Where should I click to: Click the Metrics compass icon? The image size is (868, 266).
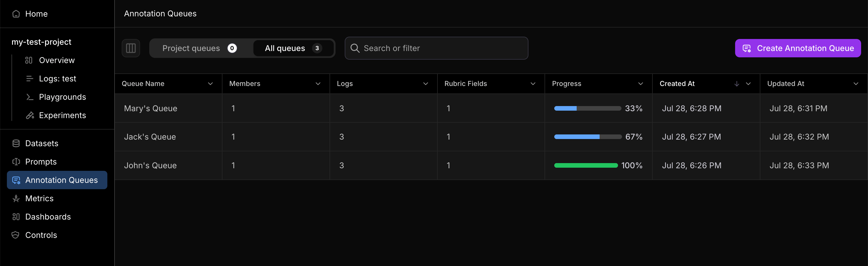16,198
